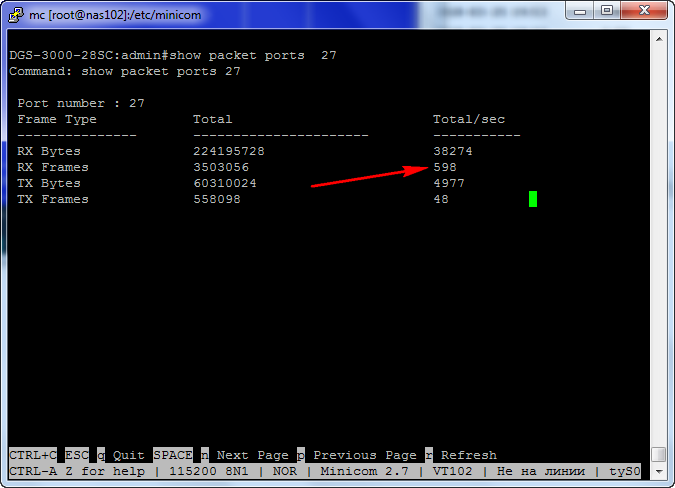Viewport: 675px width, 488px height.
Task: Minimize the minicom terminal window
Action: coord(580,11)
